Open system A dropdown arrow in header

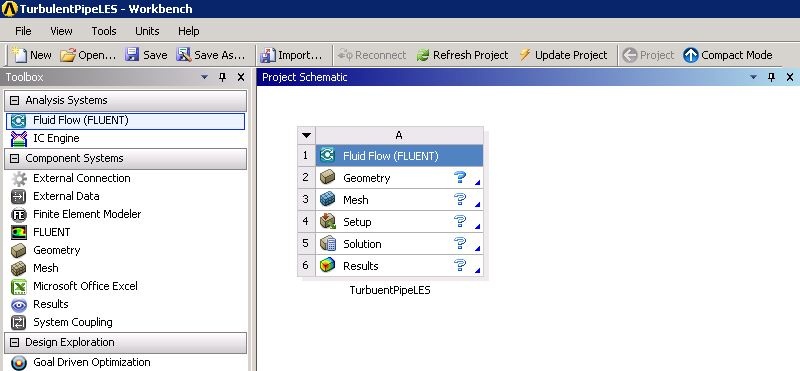pyautogui.click(x=306, y=135)
